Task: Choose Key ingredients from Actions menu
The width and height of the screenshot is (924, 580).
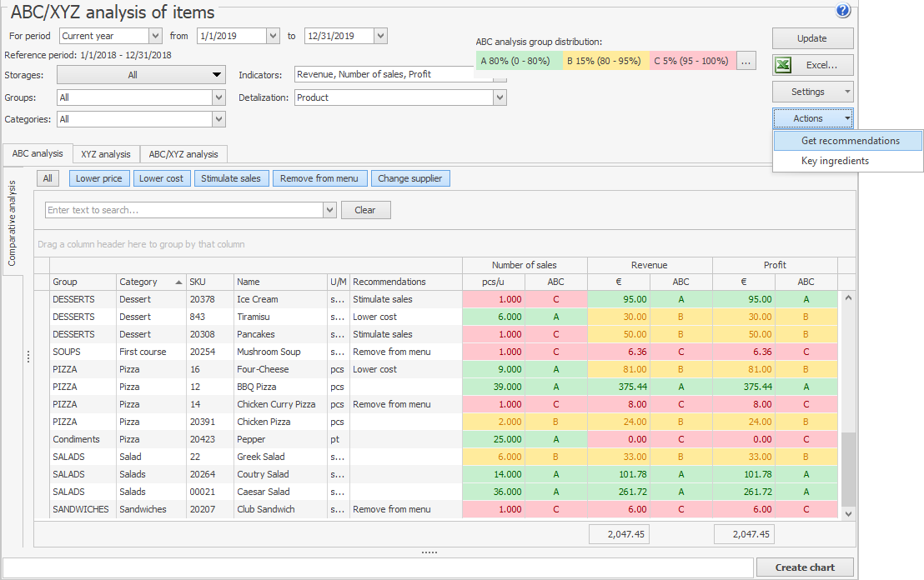Action: pos(835,161)
